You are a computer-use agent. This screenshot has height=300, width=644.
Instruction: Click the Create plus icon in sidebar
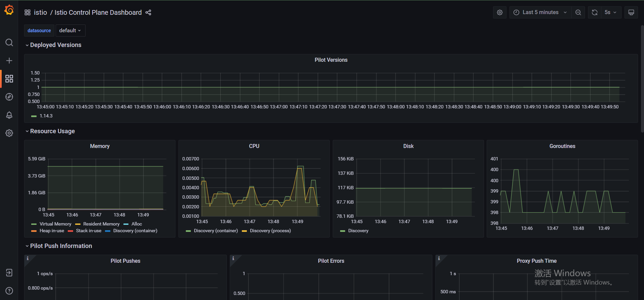tap(9, 61)
